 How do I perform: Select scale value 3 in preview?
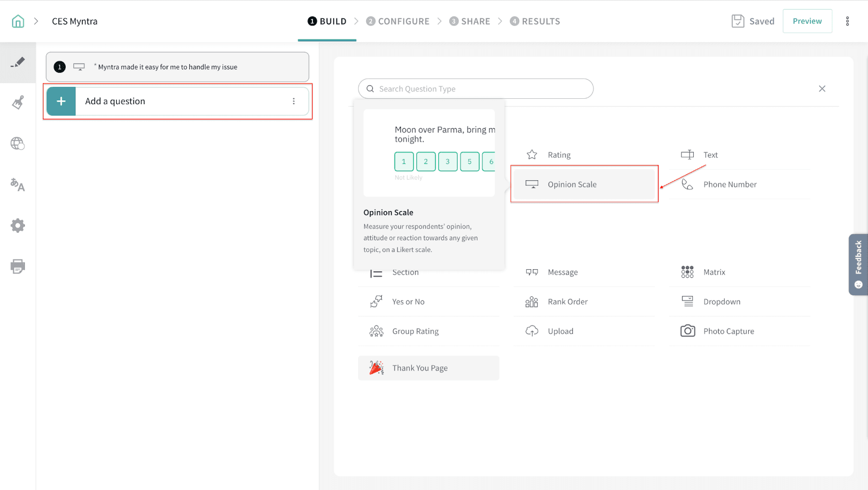point(448,162)
